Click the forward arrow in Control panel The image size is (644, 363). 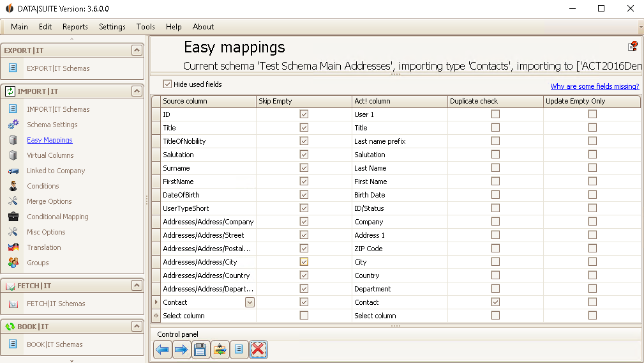(181, 350)
